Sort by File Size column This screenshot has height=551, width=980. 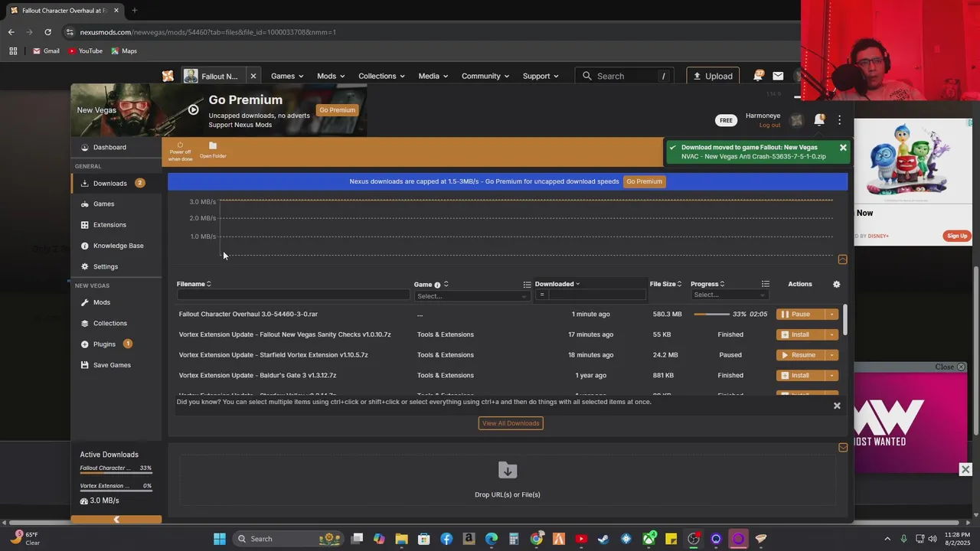665,284
